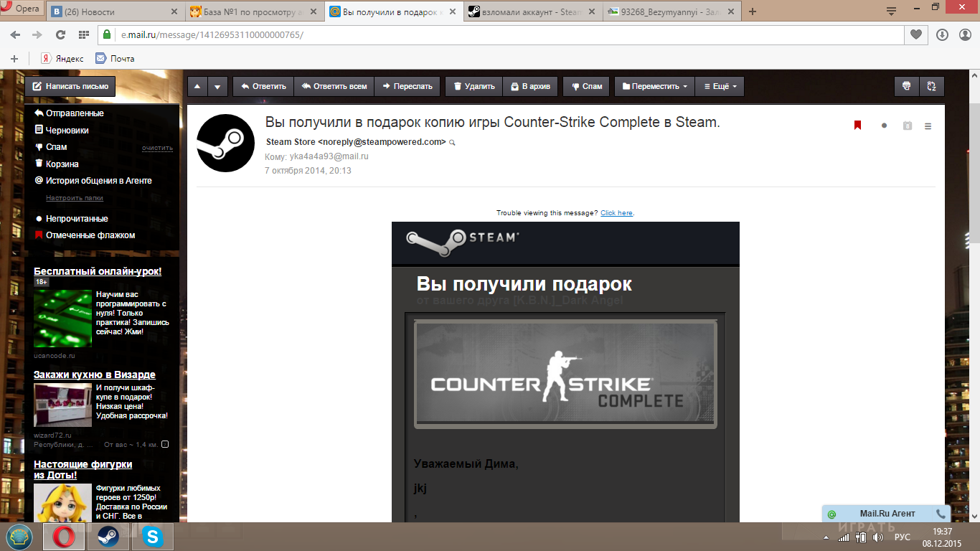This screenshot has width=980, height=551.
Task: Open the calendar icon in the message header
Action: point(907,126)
